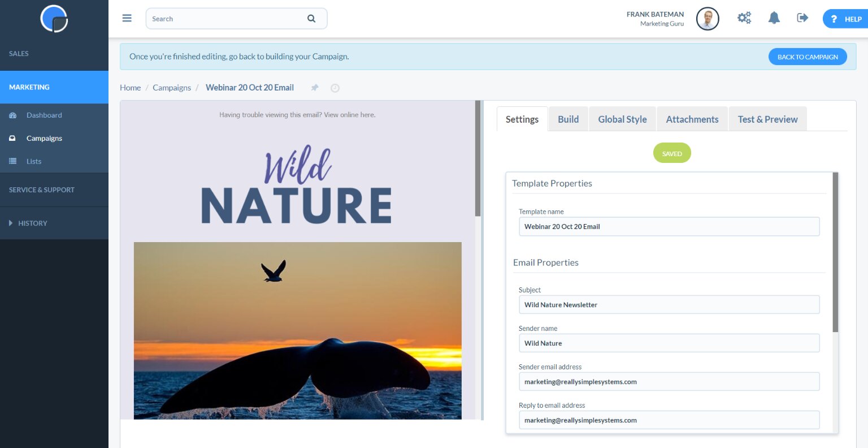Switch to the Build tab
Image resolution: width=868 pixels, height=448 pixels.
coord(568,119)
